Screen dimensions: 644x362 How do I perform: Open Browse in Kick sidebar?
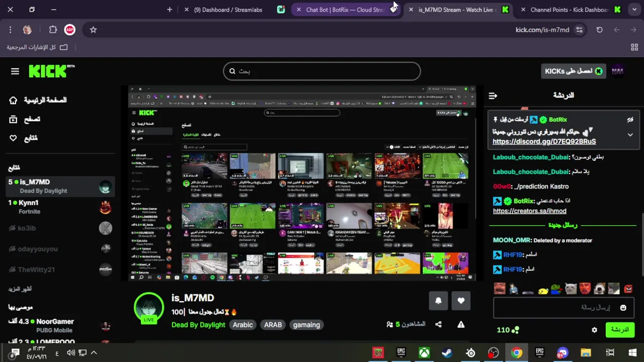tap(25, 119)
